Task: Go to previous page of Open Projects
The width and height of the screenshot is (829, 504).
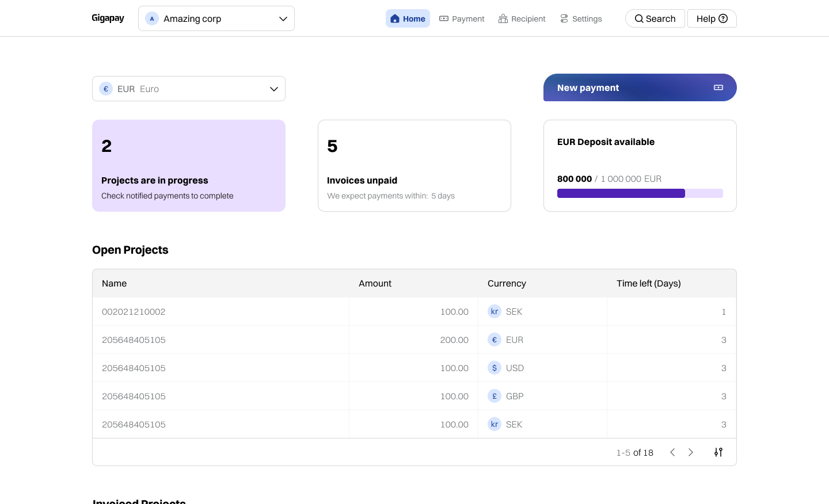Action: (x=672, y=452)
